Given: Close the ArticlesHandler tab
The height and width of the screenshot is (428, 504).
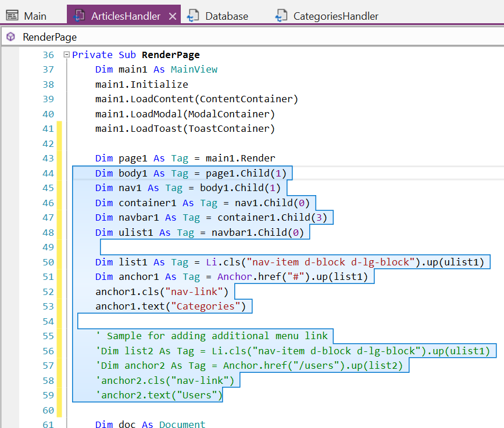Looking at the screenshot, I should point(172,16).
